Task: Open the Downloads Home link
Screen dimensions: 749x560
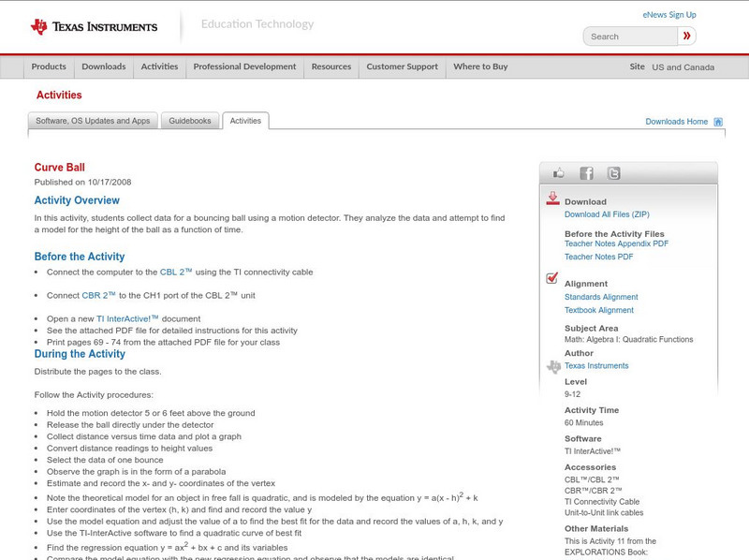Action: (x=676, y=122)
